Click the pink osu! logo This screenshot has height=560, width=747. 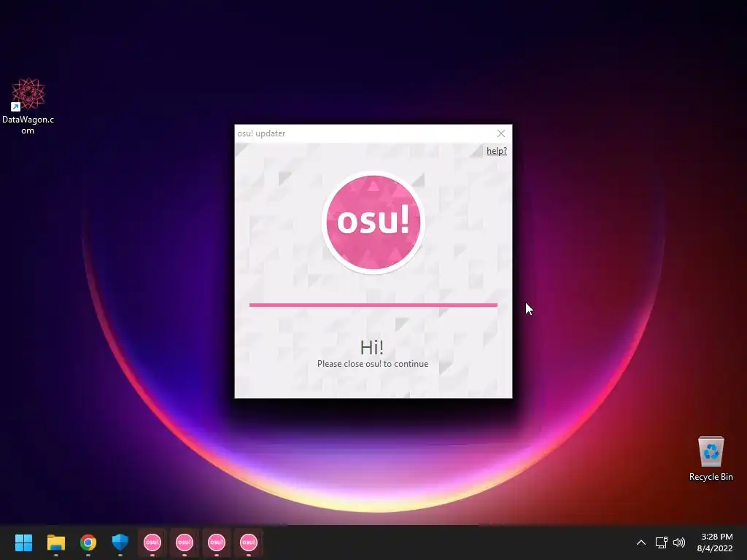point(373,222)
